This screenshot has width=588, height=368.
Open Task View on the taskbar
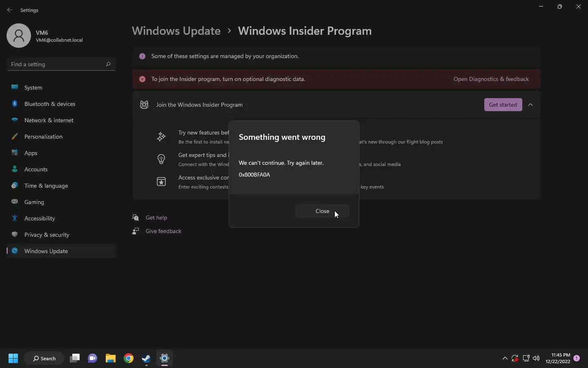coord(75,359)
